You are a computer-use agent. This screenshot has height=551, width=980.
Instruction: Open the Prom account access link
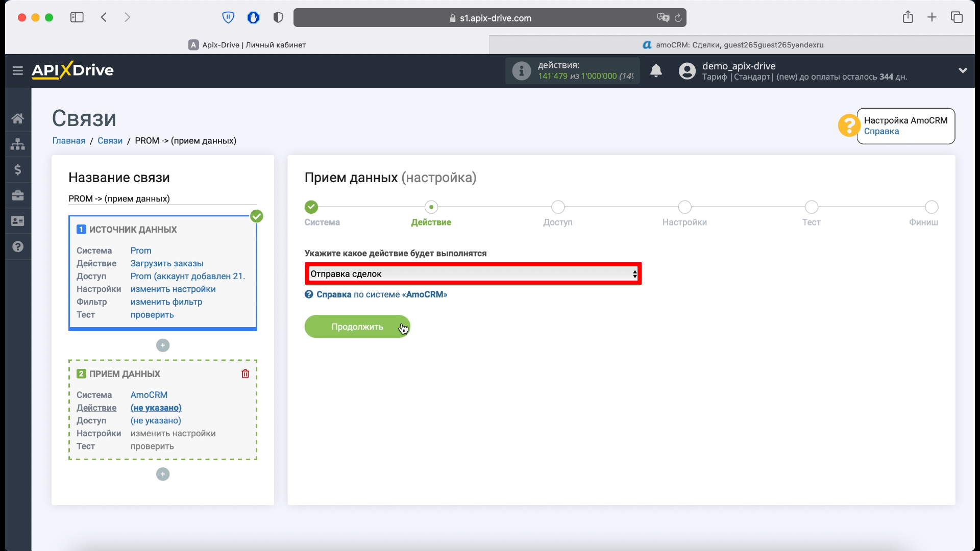(188, 276)
